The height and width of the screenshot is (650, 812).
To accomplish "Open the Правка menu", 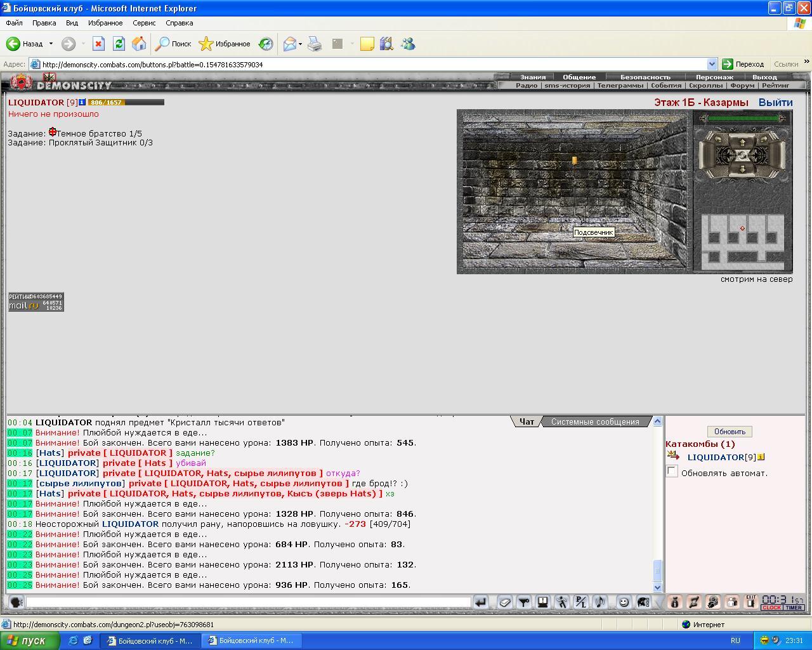I will [x=44, y=23].
